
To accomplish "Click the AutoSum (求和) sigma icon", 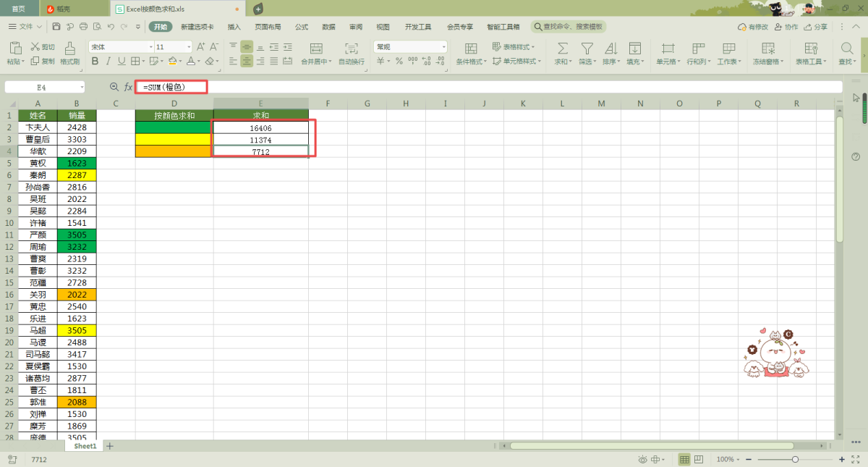I will tap(561, 49).
